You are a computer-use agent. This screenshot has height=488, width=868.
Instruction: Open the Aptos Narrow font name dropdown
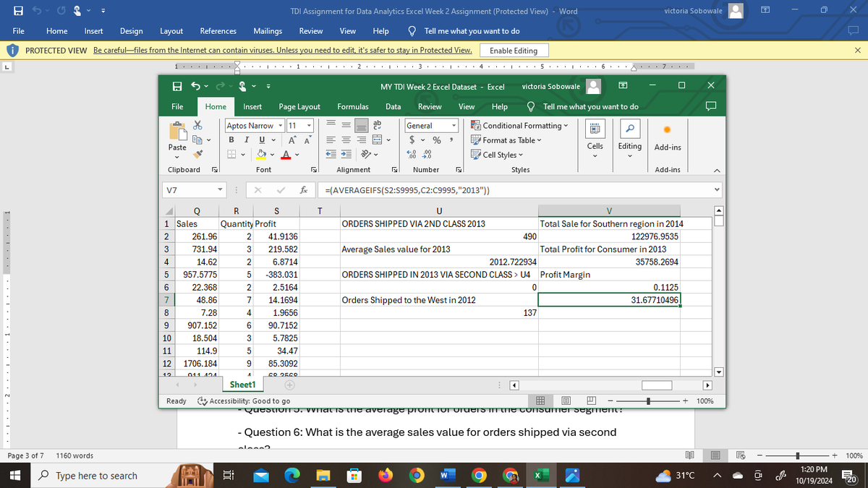[282, 126]
